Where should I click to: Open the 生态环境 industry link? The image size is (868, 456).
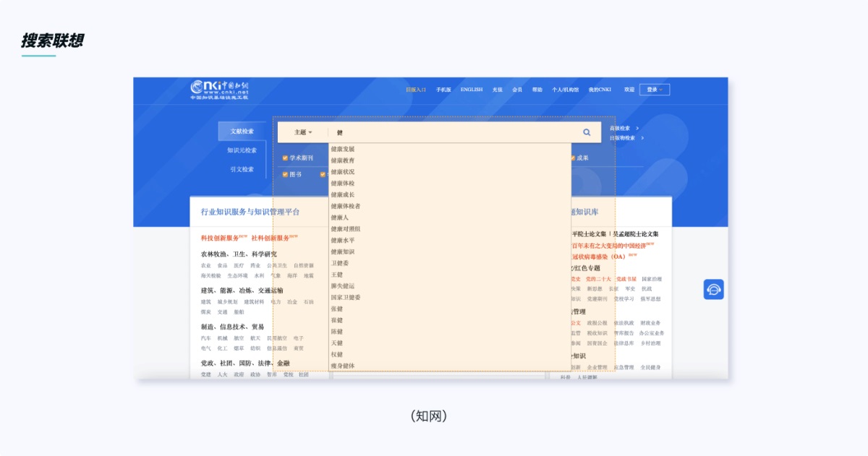click(x=237, y=275)
